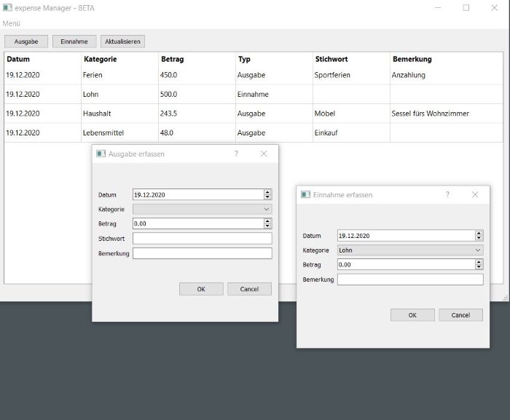
Task: Expand the Kategorie dropdown showing Lohn
Action: [409, 250]
